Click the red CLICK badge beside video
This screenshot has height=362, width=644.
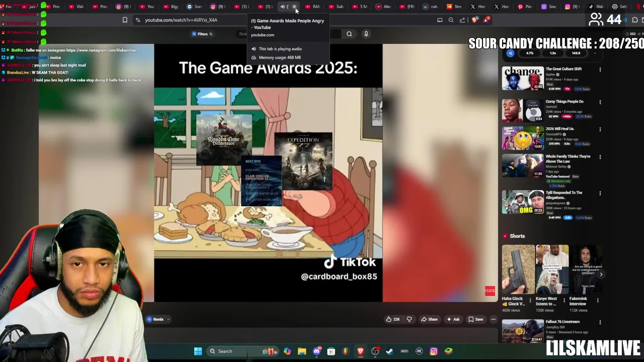coord(490,291)
